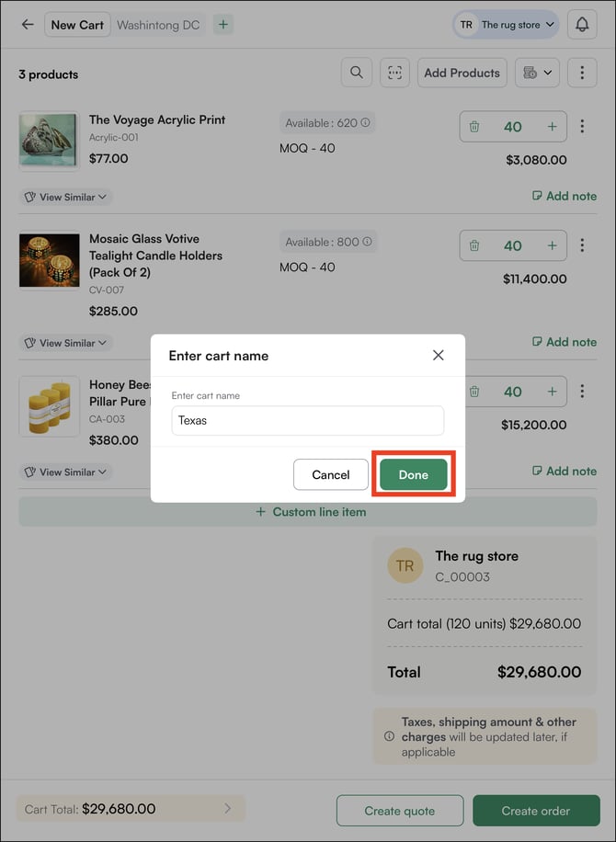
Task: Select the New Cart tab
Action: (x=77, y=25)
